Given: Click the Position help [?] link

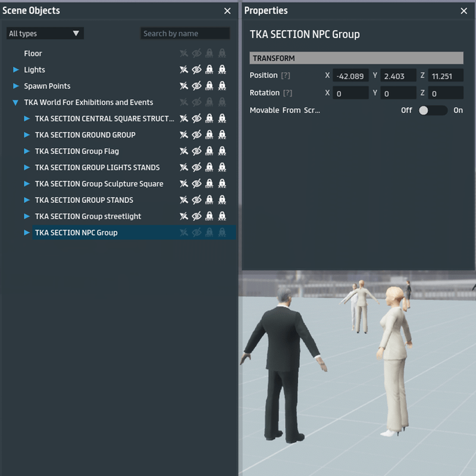Looking at the screenshot, I should [286, 76].
